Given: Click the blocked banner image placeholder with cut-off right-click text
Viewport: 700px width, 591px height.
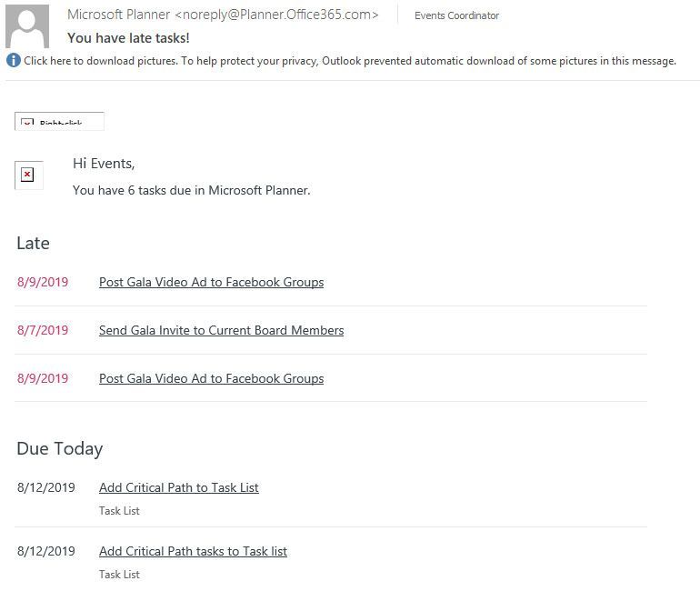Looking at the screenshot, I should click(59, 122).
